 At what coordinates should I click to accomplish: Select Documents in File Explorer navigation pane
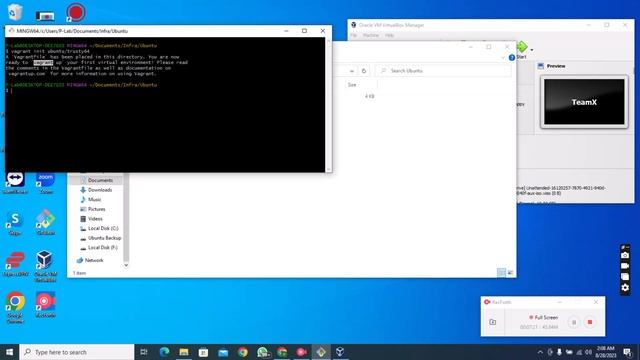tap(100, 180)
